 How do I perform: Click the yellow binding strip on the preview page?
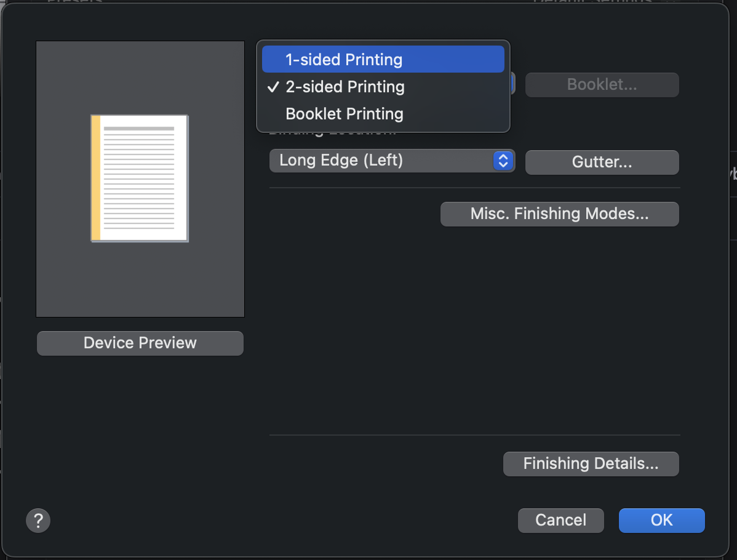[x=96, y=178]
